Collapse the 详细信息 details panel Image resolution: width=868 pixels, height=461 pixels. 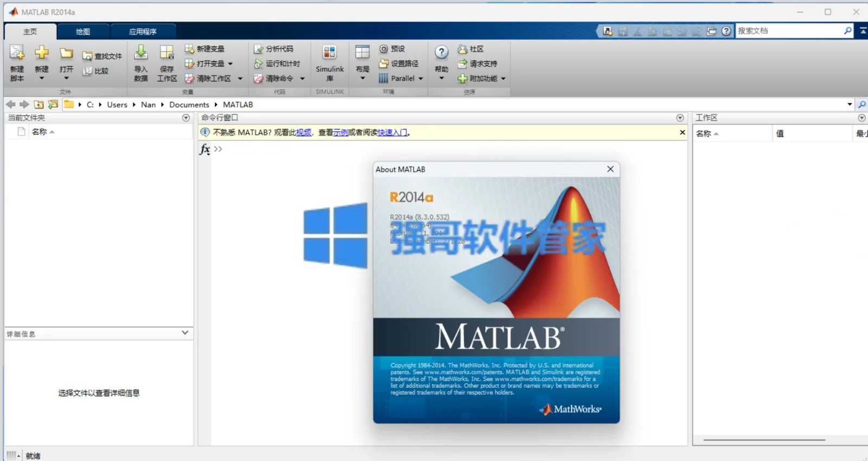pos(185,333)
